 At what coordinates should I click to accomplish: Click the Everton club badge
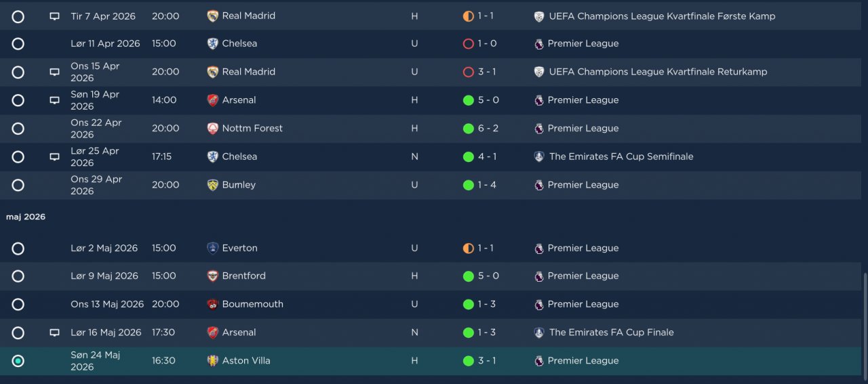pos(213,248)
